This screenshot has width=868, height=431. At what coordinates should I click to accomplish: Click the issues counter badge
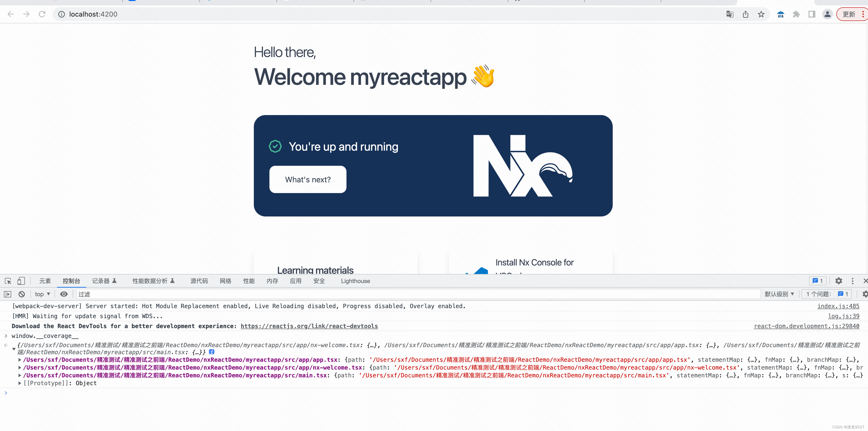[818, 281]
